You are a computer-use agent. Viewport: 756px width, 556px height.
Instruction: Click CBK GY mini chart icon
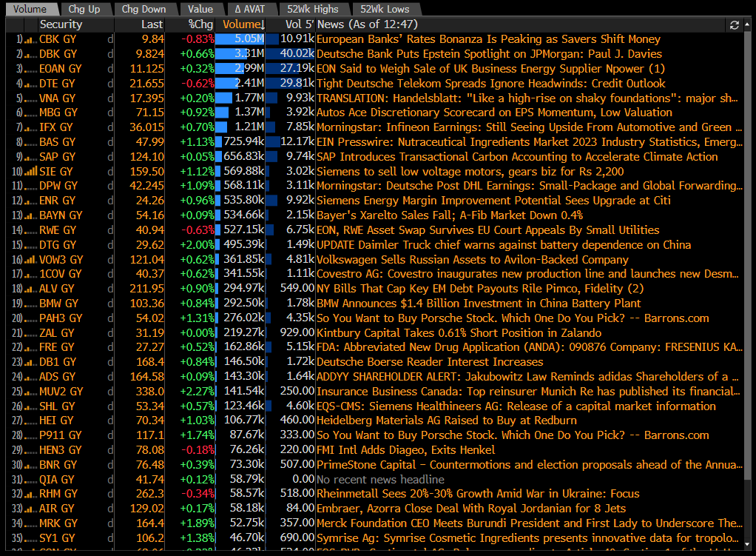tap(31, 39)
